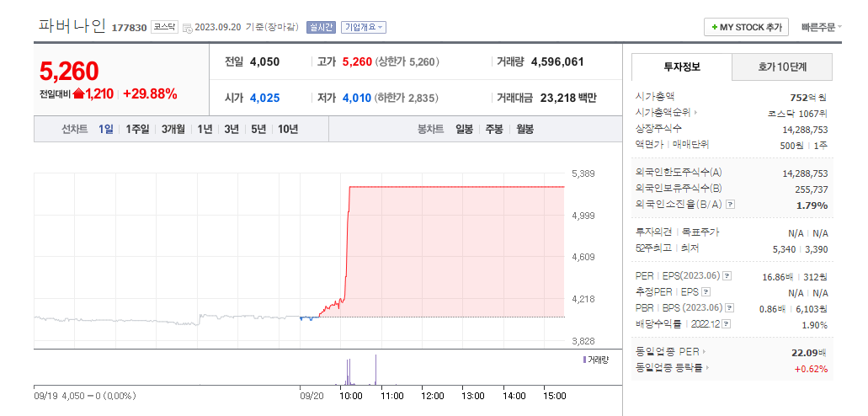The height and width of the screenshot is (416, 868).
Task: Click the +29.88% change rate
Action: 150,94
